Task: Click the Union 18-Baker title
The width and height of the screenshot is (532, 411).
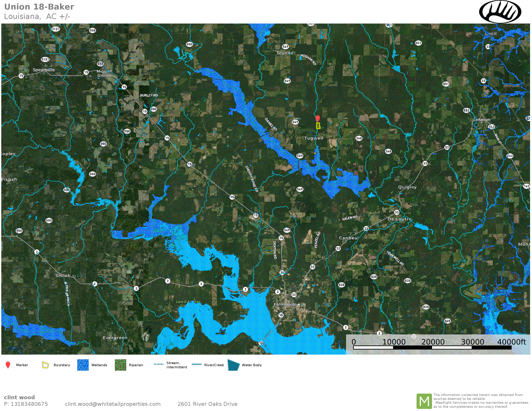Action: (39, 7)
